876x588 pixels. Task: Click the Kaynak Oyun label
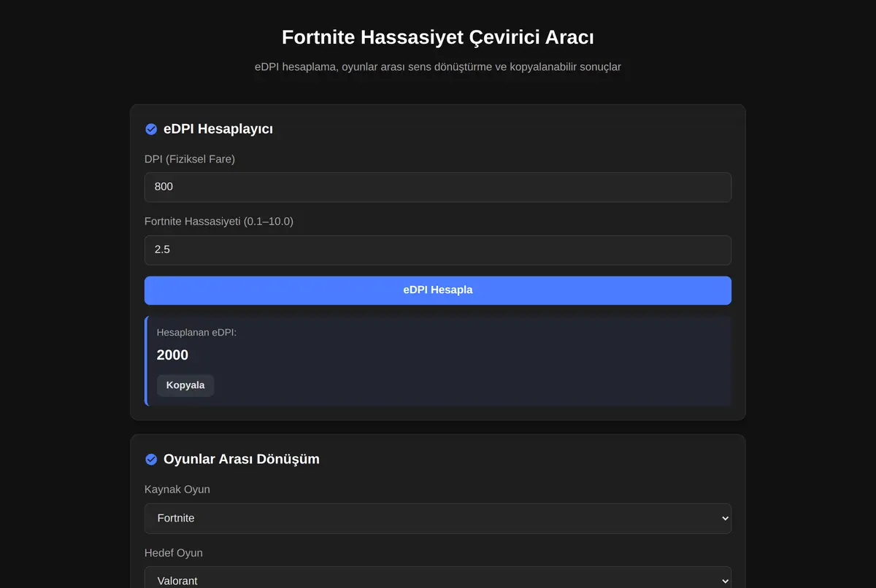click(x=177, y=490)
